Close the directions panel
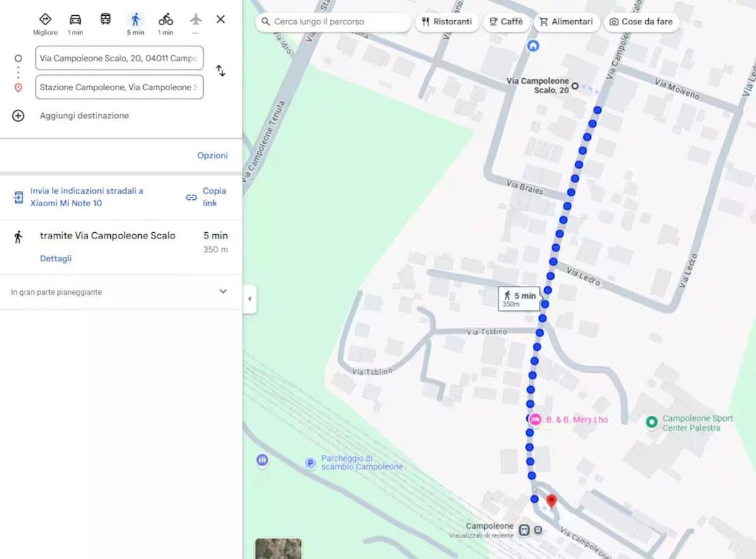This screenshot has height=559, width=756. (x=221, y=20)
